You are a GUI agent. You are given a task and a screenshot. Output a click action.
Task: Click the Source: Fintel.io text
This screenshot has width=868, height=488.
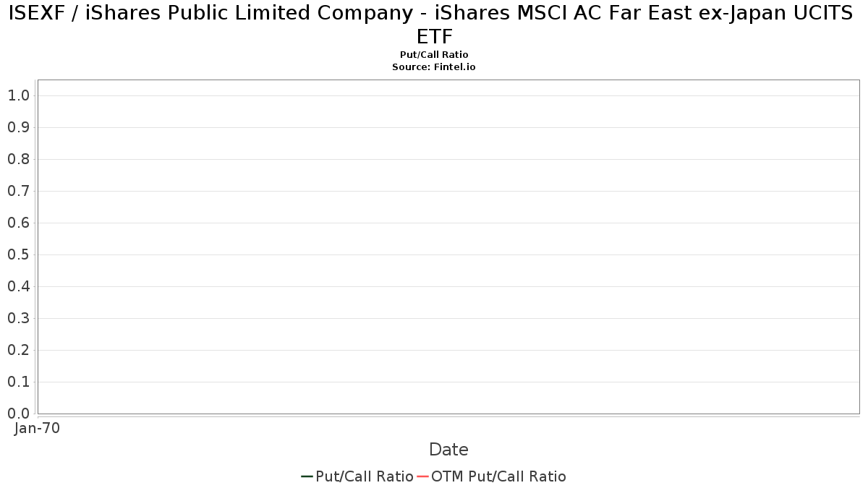click(434, 67)
